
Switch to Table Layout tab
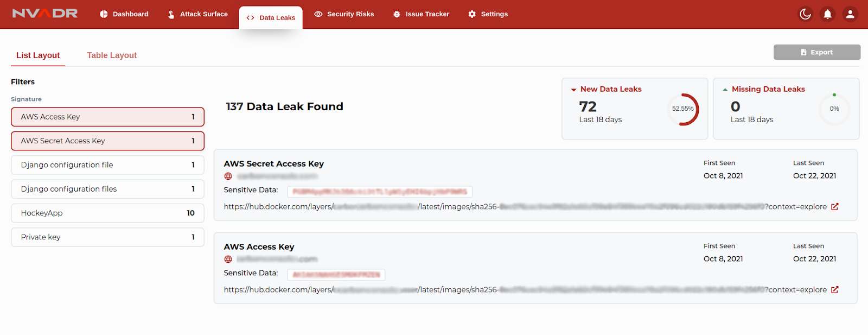112,55
